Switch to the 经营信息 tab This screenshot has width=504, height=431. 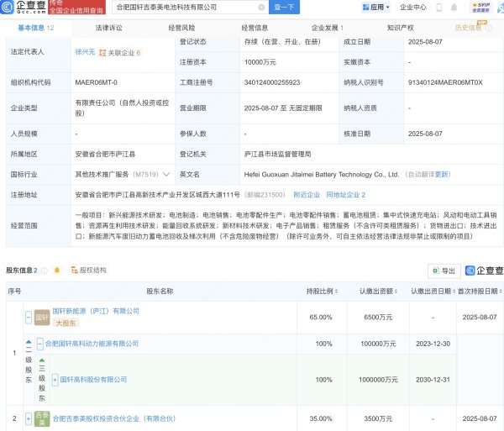pos(255,28)
